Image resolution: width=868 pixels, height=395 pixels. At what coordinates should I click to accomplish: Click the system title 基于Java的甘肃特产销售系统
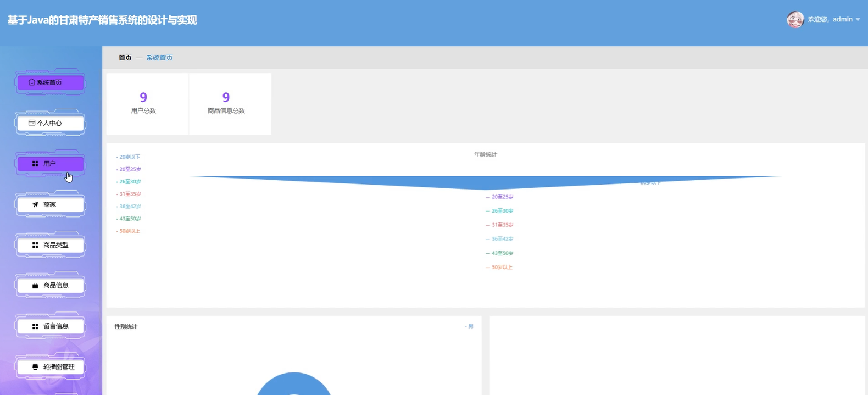click(x=102, y=20)
